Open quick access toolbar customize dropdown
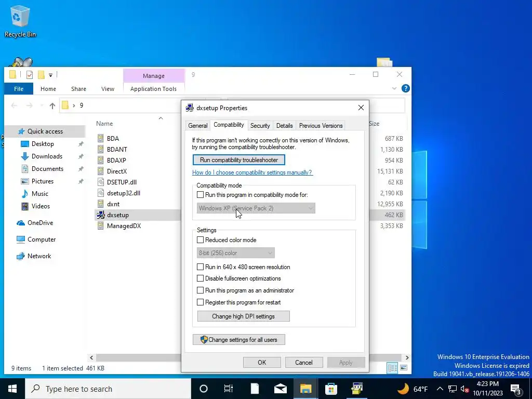The width and height of the screenshot is (532, 399). [50, 75]
